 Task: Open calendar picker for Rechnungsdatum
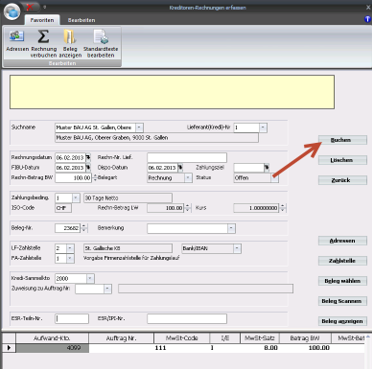click(x=88, y=157)
